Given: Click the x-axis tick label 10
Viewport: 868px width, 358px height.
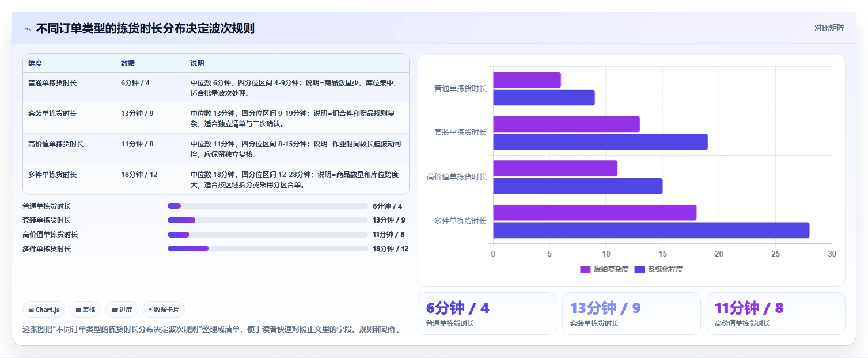Looking at the screenshot, I should click(606, 254).
